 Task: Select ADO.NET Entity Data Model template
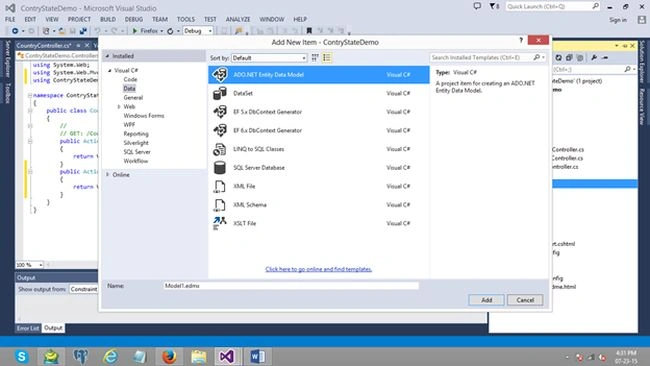[318, 75]
